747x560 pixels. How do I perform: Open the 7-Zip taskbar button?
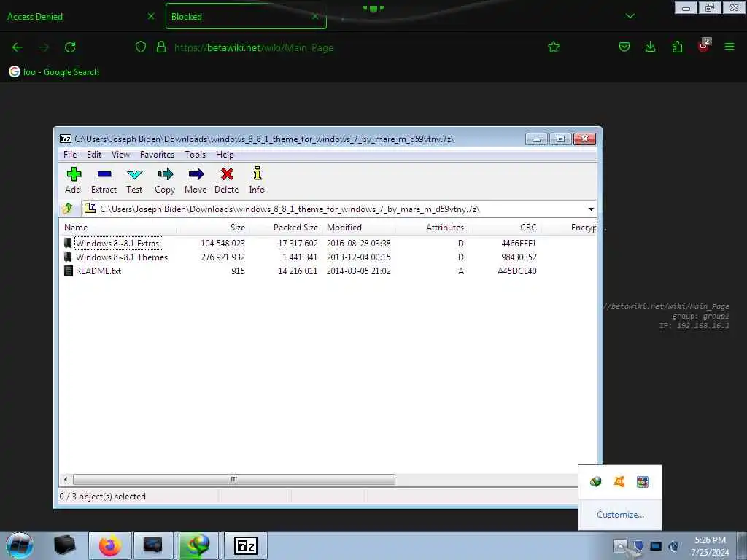point(246,545)
